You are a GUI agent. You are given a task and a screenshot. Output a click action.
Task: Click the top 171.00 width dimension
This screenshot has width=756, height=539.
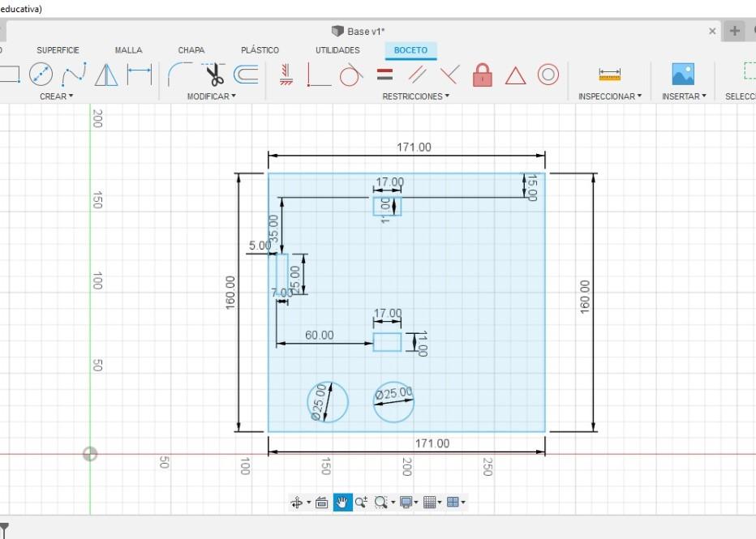point(414,148)
